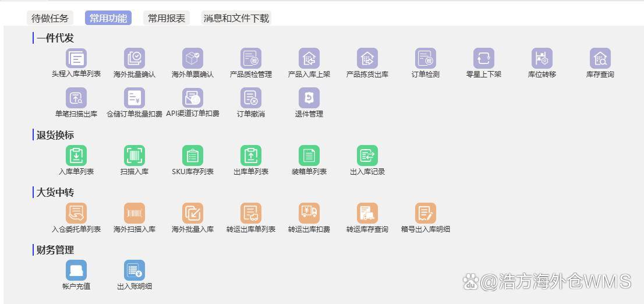The height and width of the screenshot is (304, 644).
Task: Switch to the 常用报表 tab
Action: click(167, 18)
